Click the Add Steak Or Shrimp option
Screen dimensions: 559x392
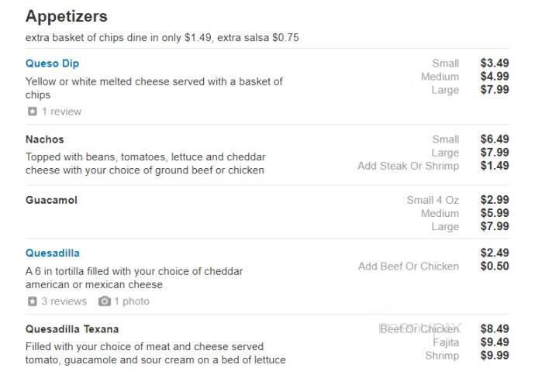[x=408, y=166]
